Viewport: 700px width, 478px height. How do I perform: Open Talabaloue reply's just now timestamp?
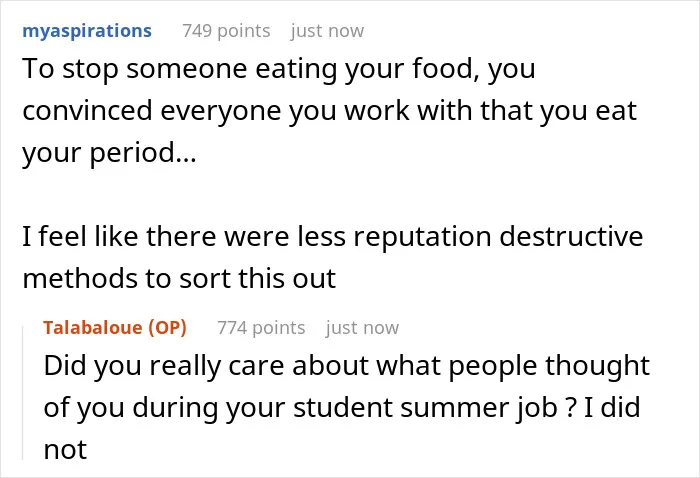(x=362, y=328)
